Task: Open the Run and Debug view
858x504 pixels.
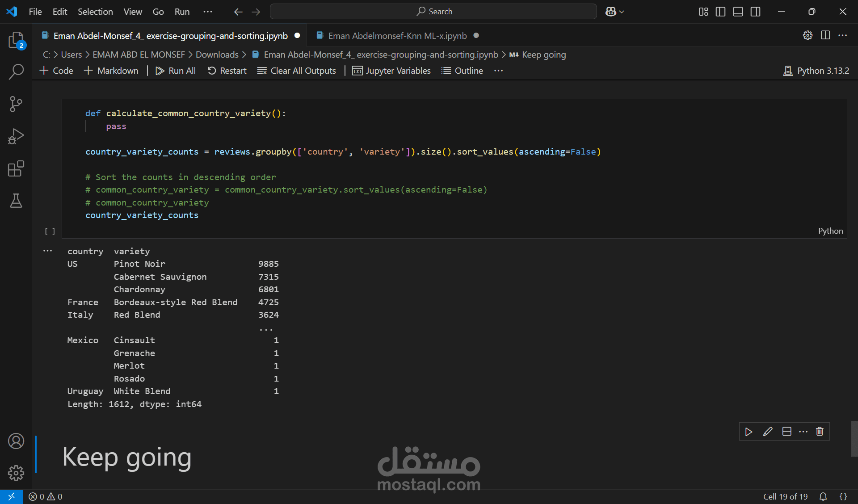Action: 16,136
